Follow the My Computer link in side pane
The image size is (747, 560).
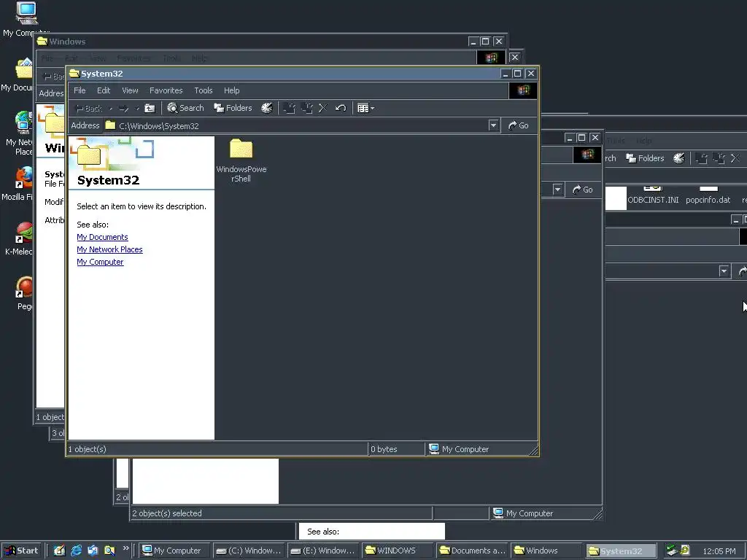coord(100,262)
